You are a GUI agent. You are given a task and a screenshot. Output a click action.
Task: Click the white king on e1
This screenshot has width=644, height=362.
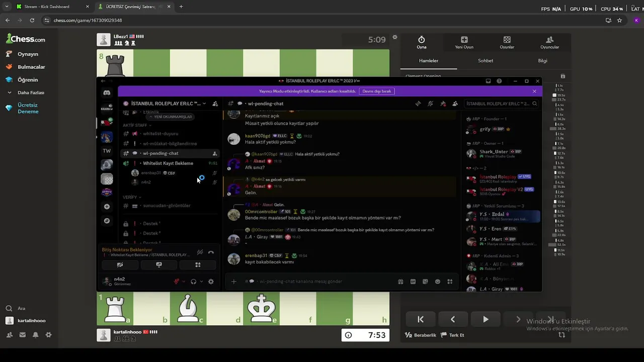point(261,308)
